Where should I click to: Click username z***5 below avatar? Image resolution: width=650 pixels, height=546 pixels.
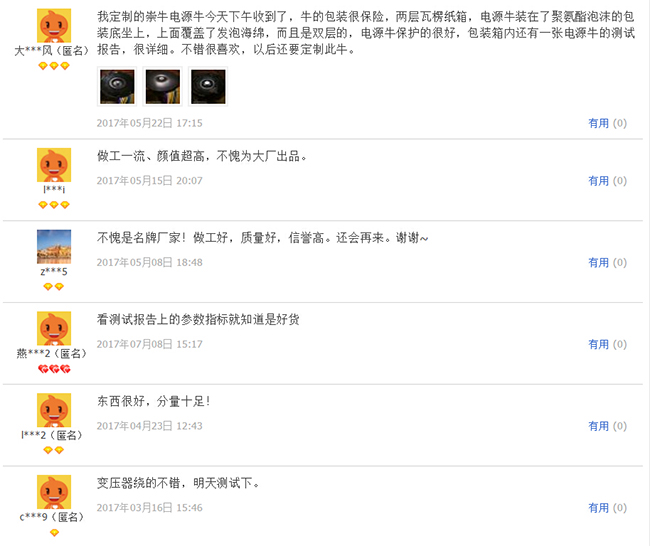[54, 272]
